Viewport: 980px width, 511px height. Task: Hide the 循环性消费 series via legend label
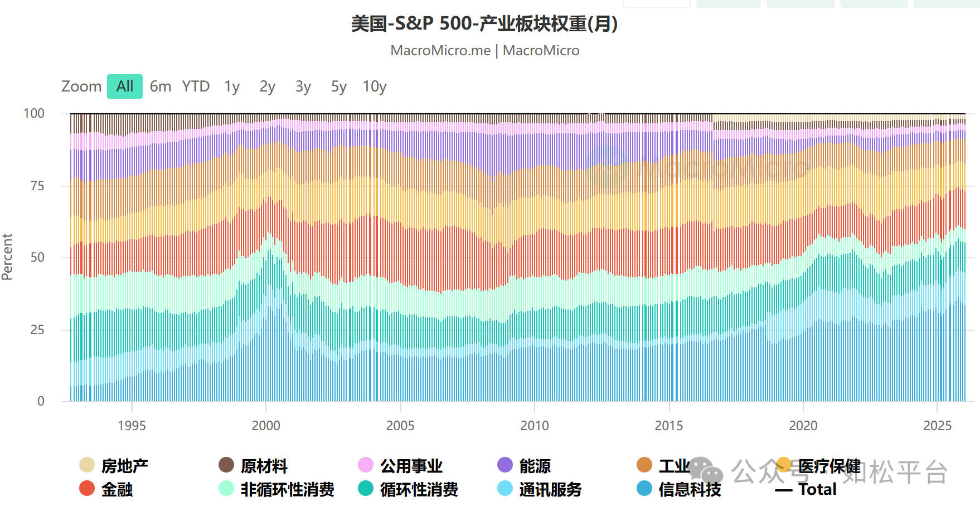pyautogui.click(x=419, y=489)
